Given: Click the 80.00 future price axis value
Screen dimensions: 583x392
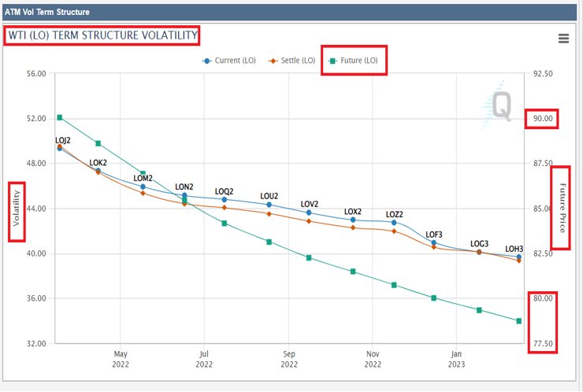Looking at the screenshot, I should click(x=543, y=298).
